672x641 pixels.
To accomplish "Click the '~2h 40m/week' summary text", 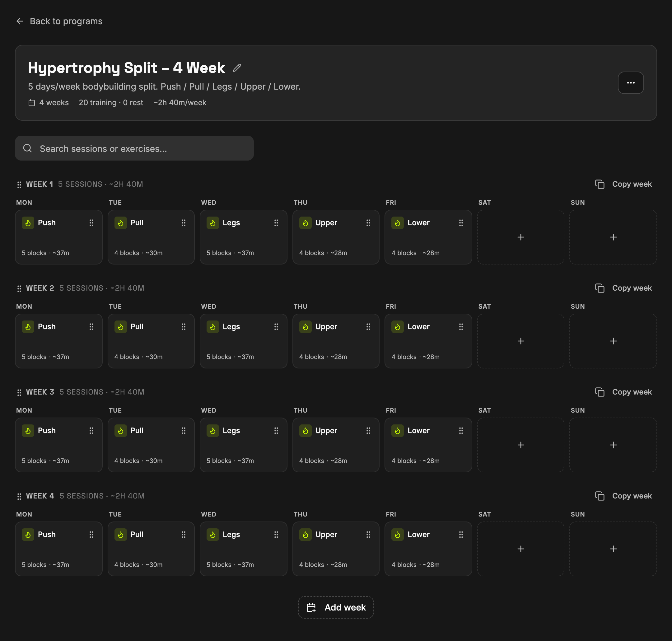I will click(x=180, y=102).
